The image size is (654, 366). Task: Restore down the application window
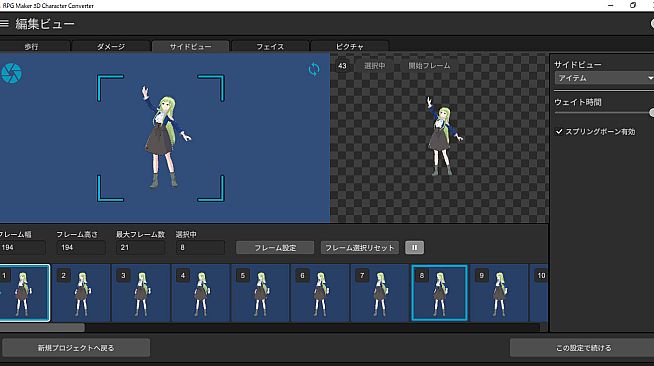[x=633, y=5]
